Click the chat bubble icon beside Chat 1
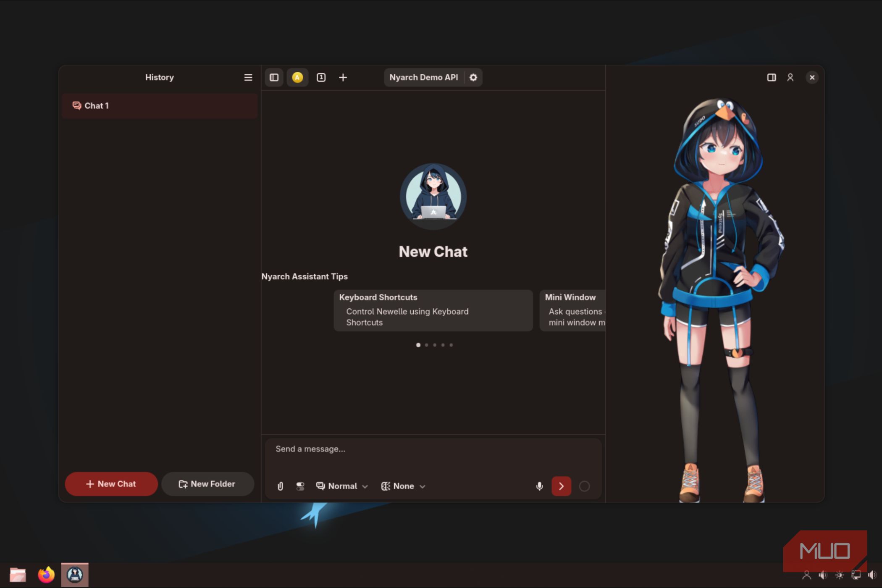The height and width of the screenshot is (588, 882). click(76, 105)
